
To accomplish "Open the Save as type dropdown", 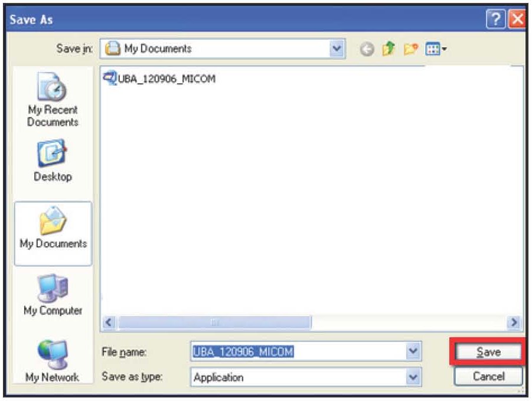I will (x=413, y=377).
